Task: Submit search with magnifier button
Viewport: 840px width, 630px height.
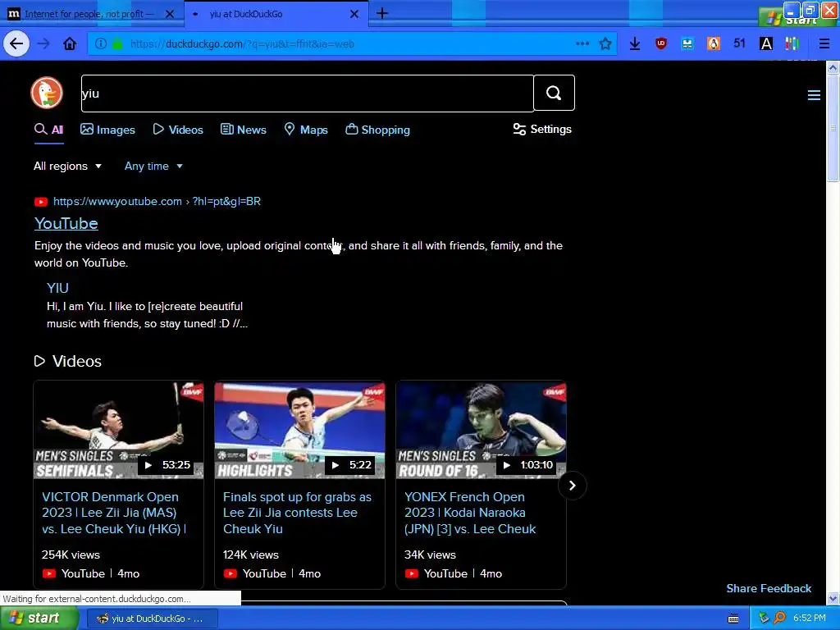Action: point(554,94)
